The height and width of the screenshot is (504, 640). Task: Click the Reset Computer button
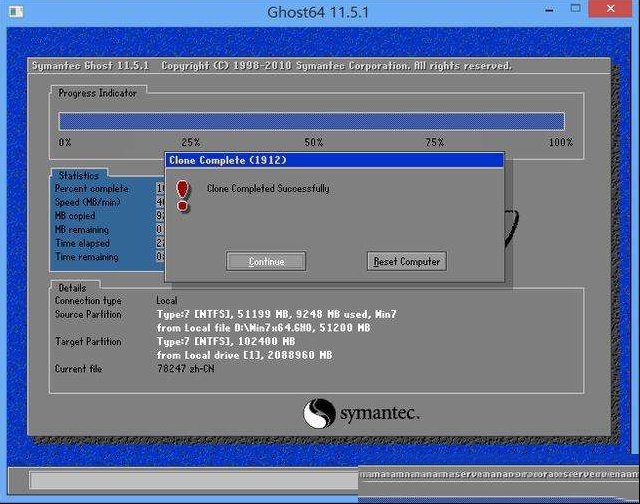click(407, 261)
